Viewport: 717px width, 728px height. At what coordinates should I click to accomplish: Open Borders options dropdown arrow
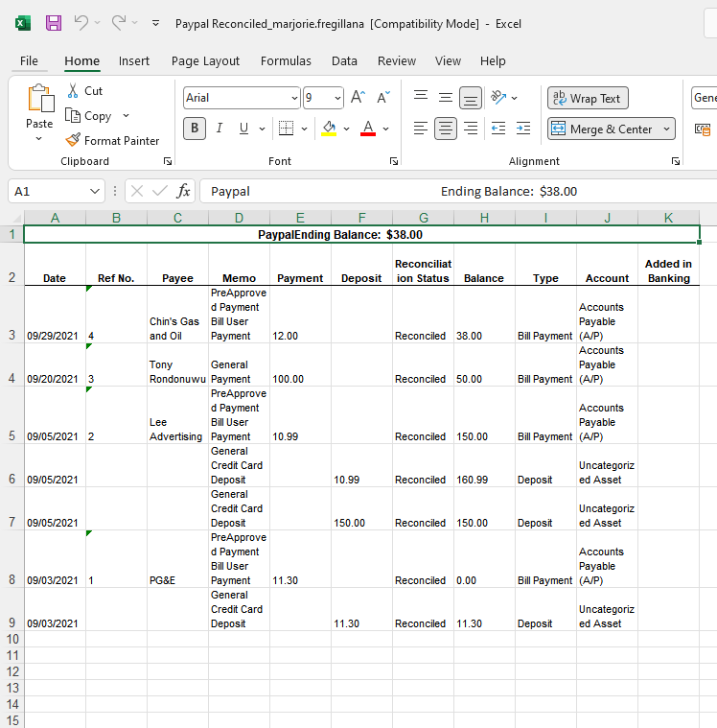tap(305, 129)
